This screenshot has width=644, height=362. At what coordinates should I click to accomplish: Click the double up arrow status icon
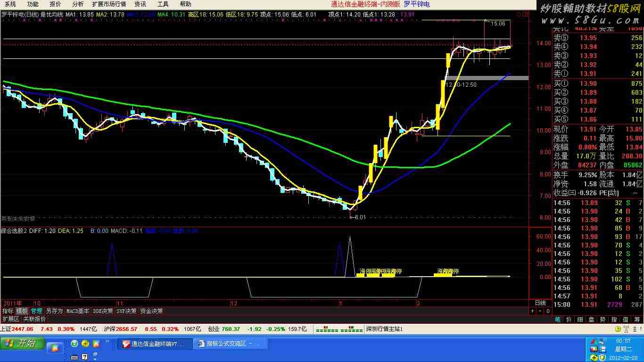pos(635,329)
